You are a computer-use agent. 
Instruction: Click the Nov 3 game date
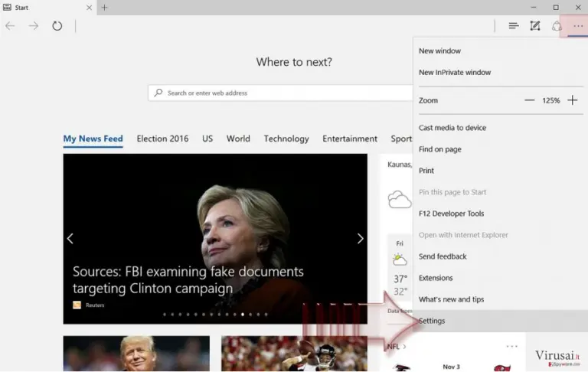coord(451,367)
